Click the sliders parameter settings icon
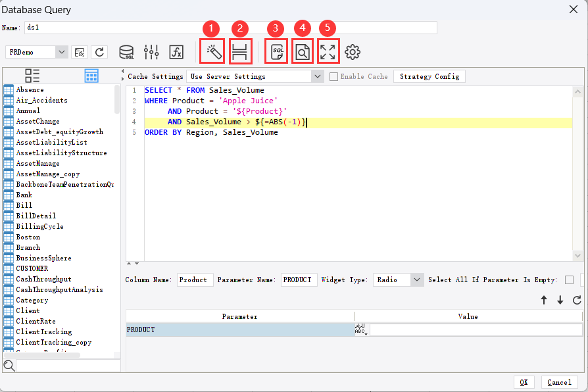 151,52
